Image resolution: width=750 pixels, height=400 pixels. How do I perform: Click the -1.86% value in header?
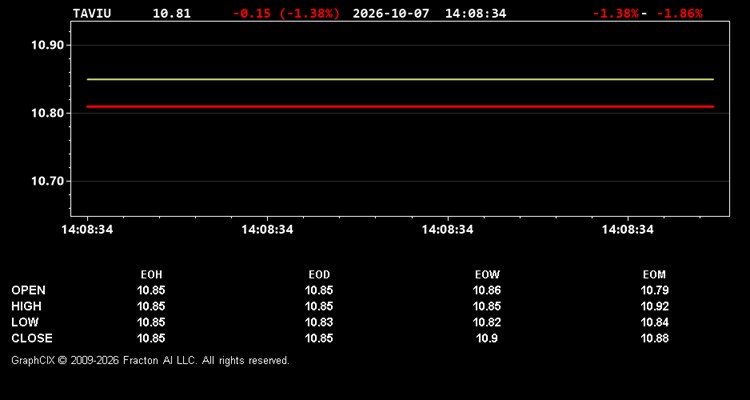[x=679, y=13]
